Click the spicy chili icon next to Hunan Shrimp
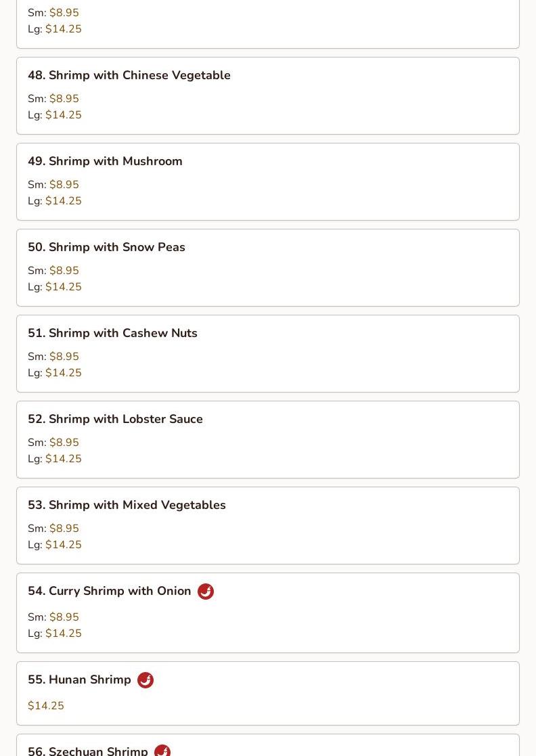536x756 pixels. pos(146,680)
